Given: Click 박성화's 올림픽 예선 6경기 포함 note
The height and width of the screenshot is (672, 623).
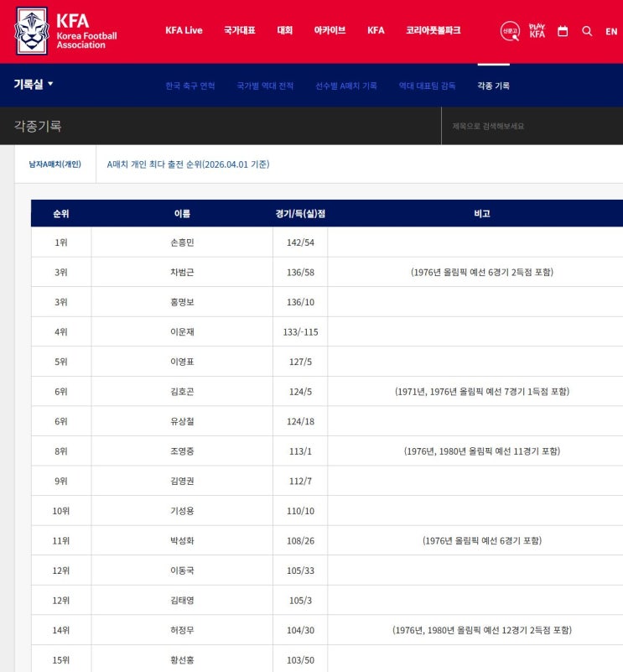Looking at the screenshot, I should pos(482,540).
